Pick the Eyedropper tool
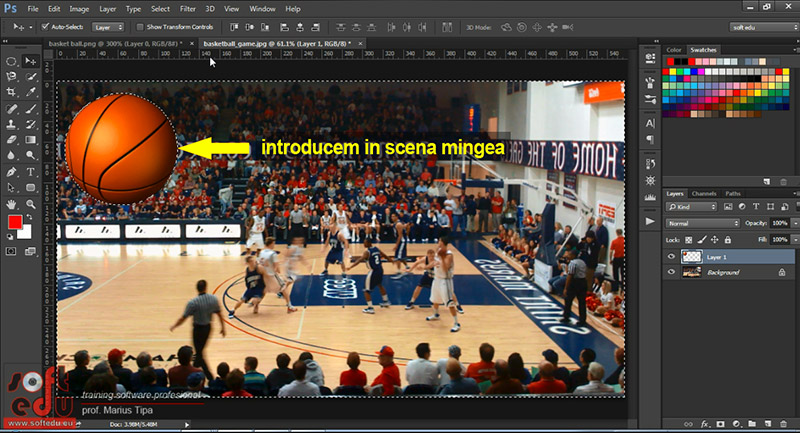800x433 pixels. pos(31,92)
